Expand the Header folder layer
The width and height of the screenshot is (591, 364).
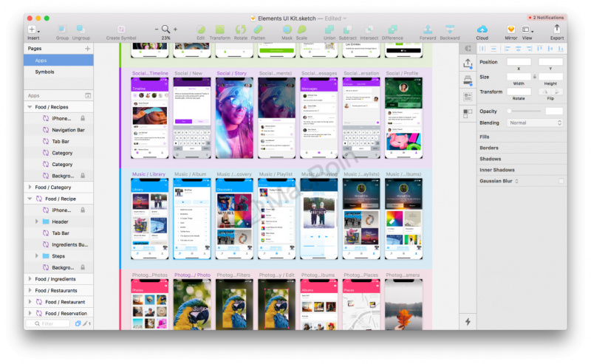pyautogui.click(x=37, y=222)
